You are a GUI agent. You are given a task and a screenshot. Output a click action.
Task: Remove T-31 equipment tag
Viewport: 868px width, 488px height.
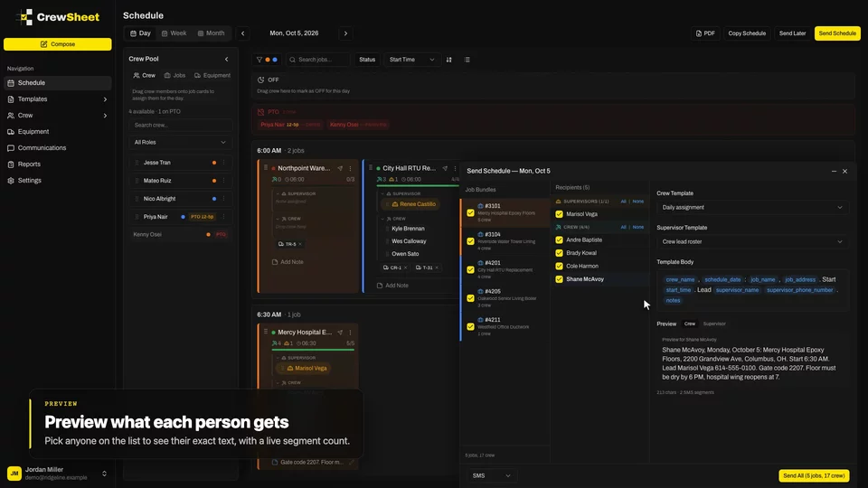coord(437,267)
